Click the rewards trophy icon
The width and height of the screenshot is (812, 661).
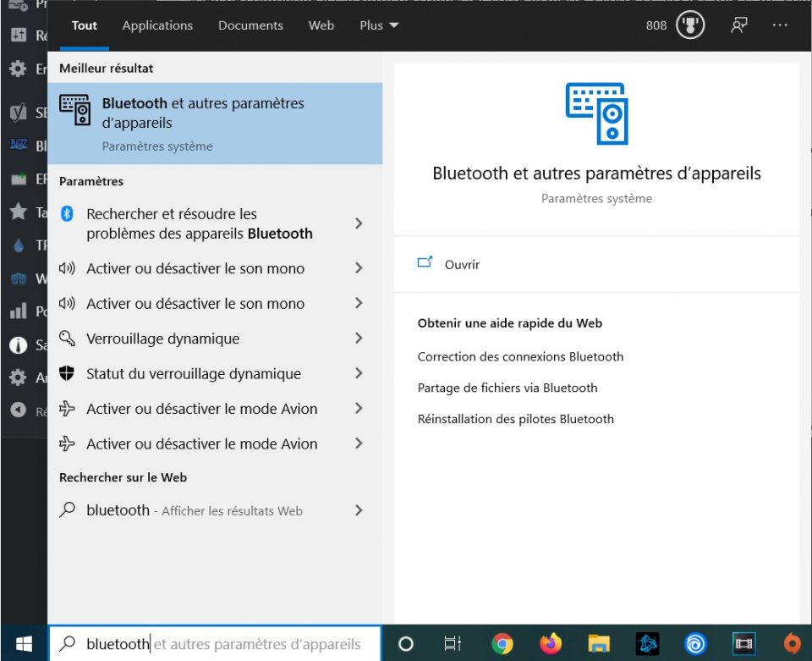pyautogui.click(x=690, y=25)
